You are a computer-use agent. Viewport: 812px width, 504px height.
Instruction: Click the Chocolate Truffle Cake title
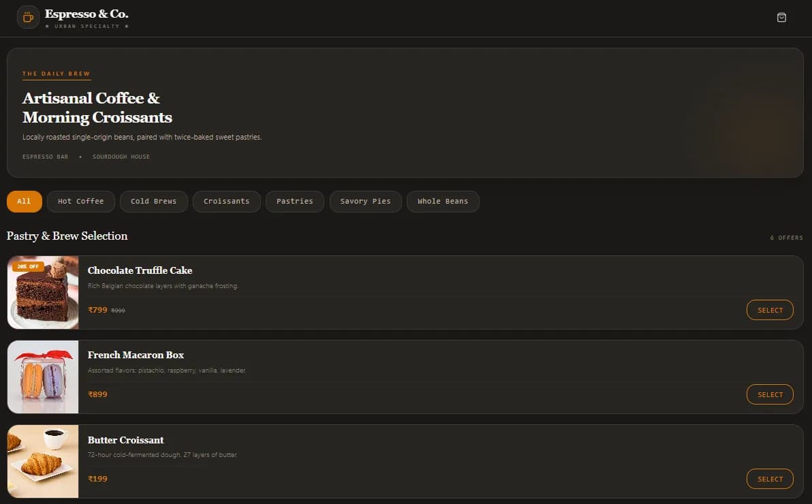[140, 270]
